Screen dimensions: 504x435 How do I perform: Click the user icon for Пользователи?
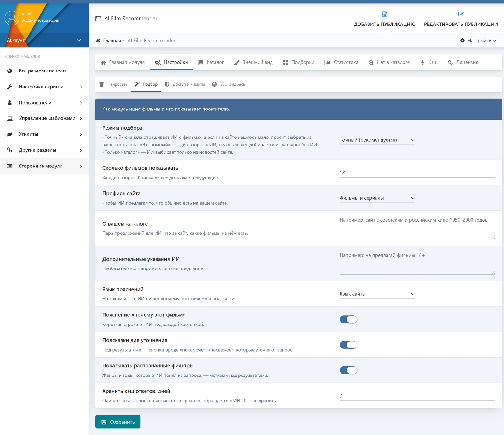(x=10, y=103)
